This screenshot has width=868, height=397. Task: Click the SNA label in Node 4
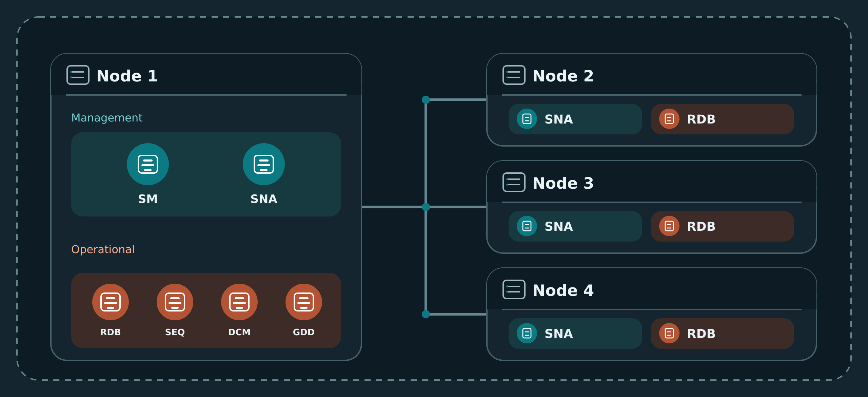pos(559,334)
